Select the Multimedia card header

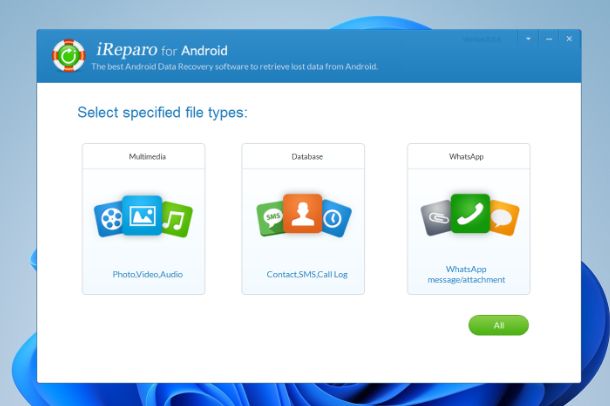tap(144, 156)
